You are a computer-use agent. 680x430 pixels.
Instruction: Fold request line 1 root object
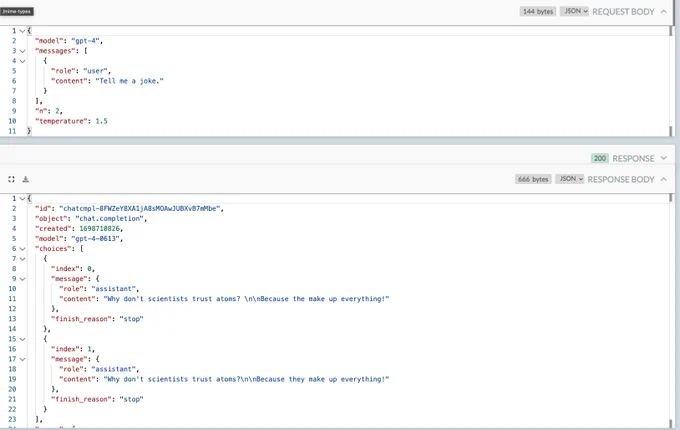coord(22,31)
